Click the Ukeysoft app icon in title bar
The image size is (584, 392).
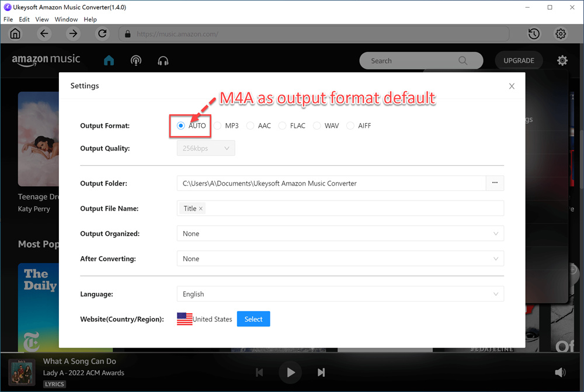7,7
